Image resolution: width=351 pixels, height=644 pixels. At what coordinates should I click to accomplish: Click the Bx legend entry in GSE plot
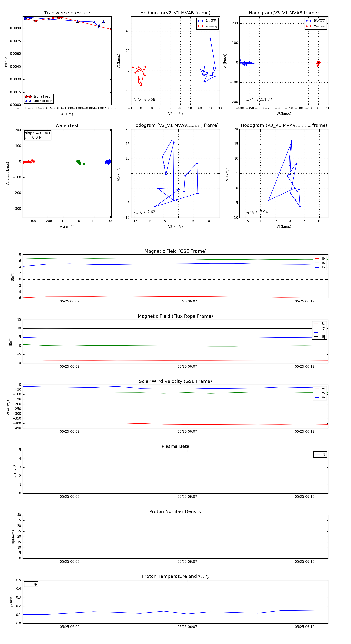coord(320,259)
